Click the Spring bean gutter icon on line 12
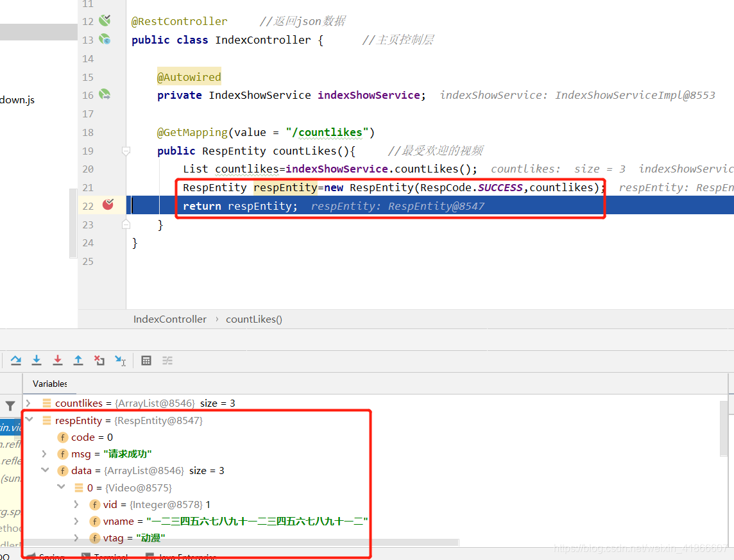 [x=105, y=20]
